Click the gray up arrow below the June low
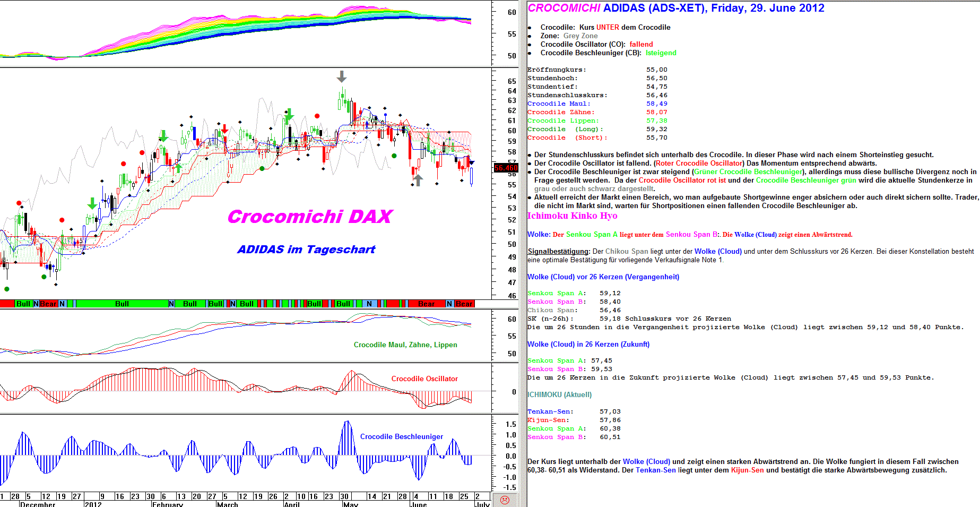The height and width of the screenshot is (507, 980). (418, 180)
